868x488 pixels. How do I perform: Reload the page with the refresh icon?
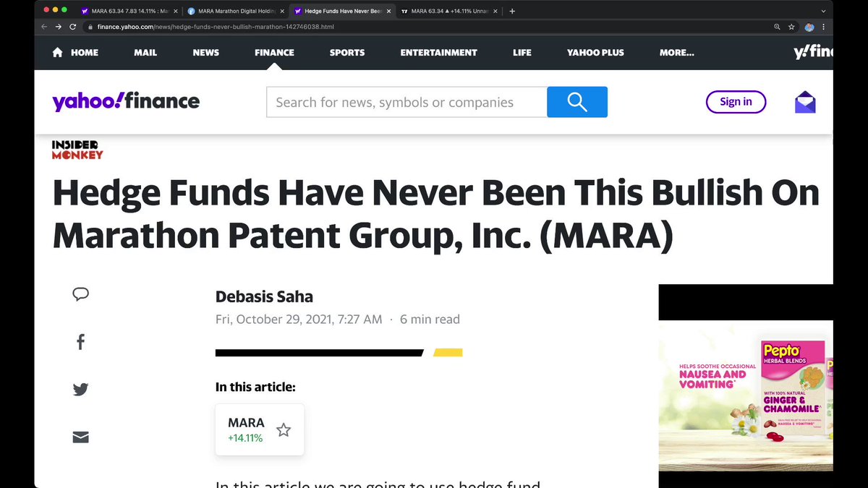pyautogui.click(x=72, y=27)
